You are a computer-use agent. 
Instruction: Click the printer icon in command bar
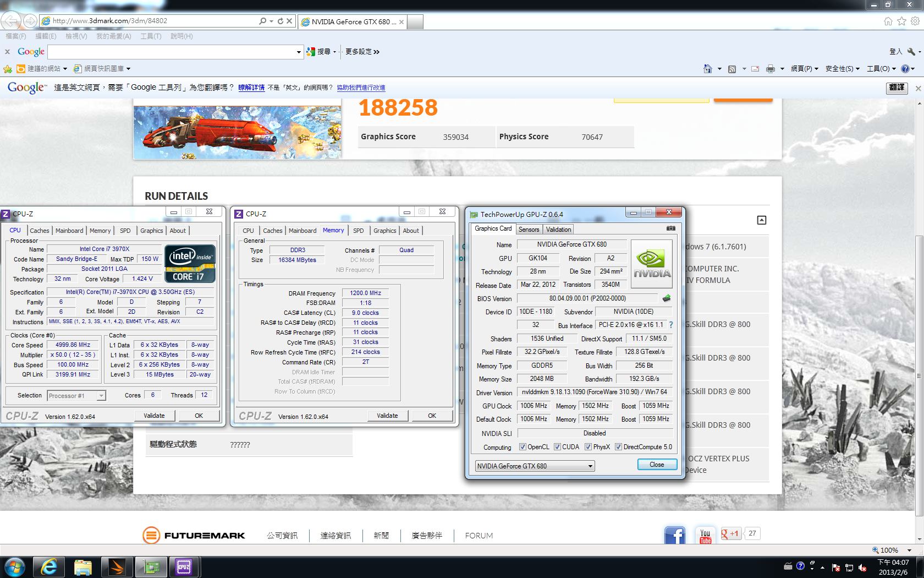(x=771, y=69)
